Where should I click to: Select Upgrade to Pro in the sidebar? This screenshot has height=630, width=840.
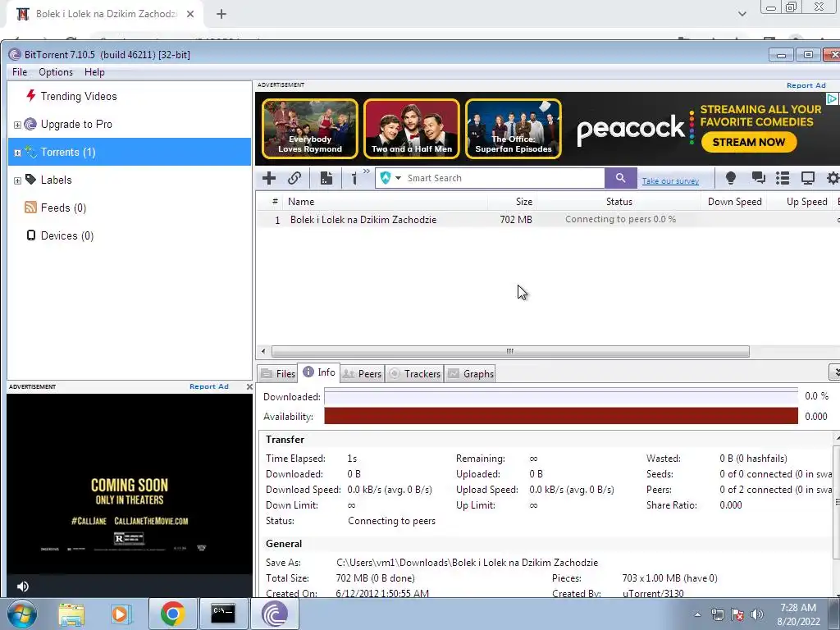[x=76, y=125]
